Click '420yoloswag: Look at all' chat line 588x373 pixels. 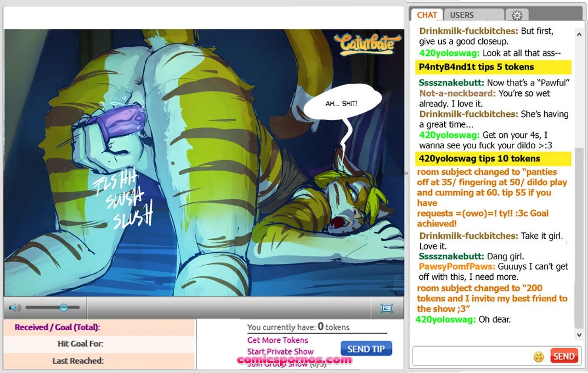click(x=490, y=53)
